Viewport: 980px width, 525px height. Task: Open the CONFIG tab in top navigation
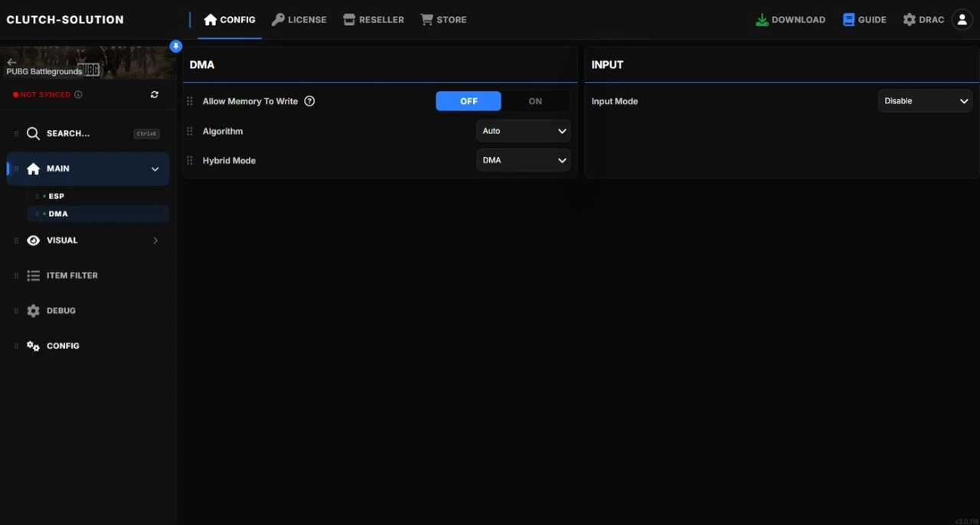coord(230,20)
